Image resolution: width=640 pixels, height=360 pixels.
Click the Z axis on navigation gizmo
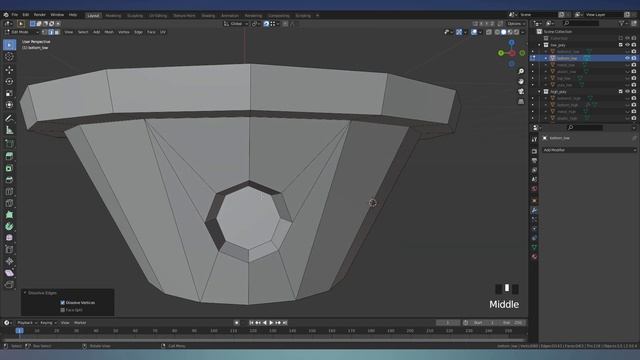tap(511, 42)
